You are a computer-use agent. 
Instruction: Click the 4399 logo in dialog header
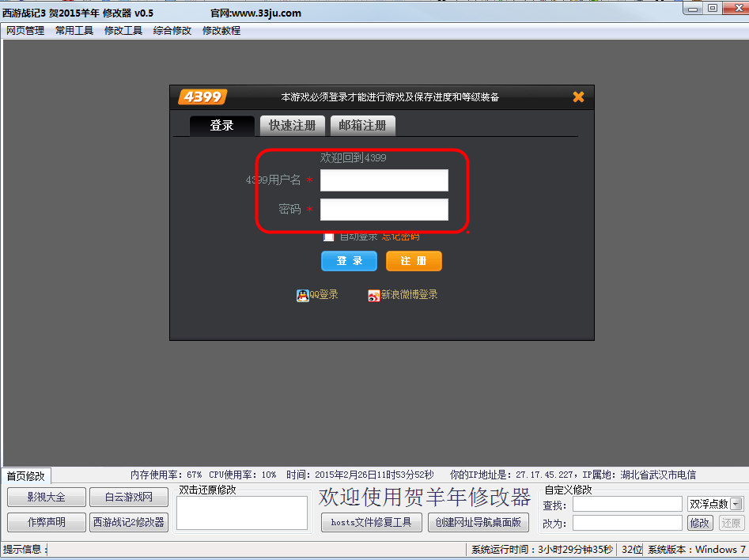[x=202, y=97]
